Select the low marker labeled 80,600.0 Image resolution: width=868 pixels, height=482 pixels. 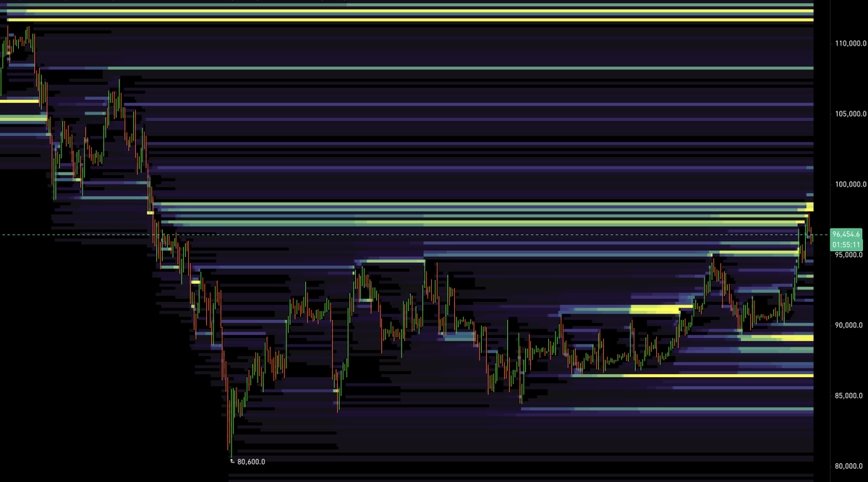(250, 460)
